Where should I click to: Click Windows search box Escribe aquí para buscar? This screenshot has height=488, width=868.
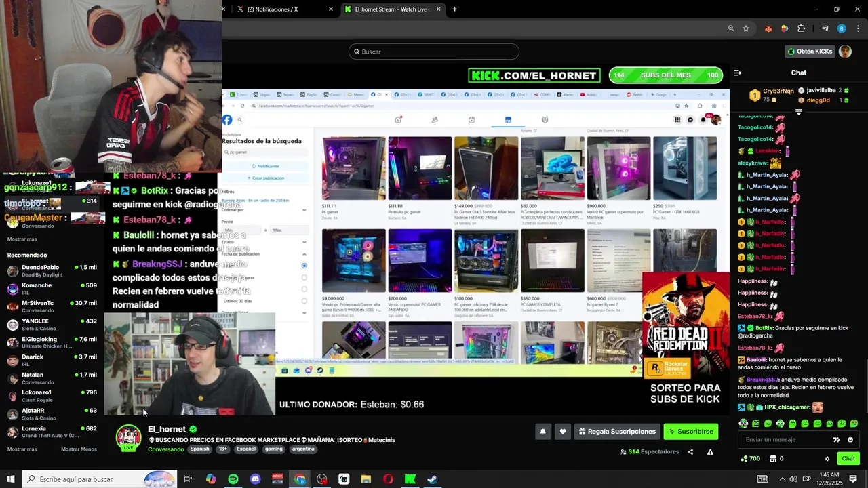(x=99, y=479)
